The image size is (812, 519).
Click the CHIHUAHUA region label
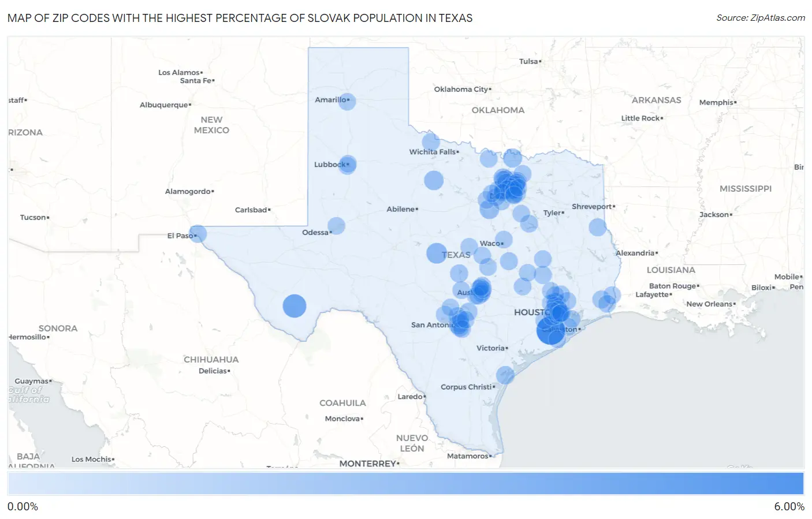coord(211,360)
